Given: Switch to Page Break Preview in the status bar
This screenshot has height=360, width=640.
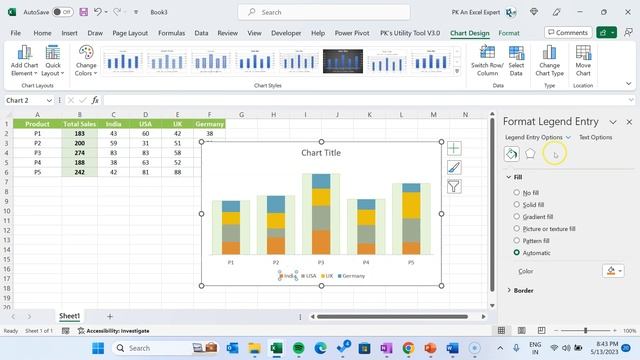Looking at the screenshot, I should pyautogui.click(x=541, y=330).
